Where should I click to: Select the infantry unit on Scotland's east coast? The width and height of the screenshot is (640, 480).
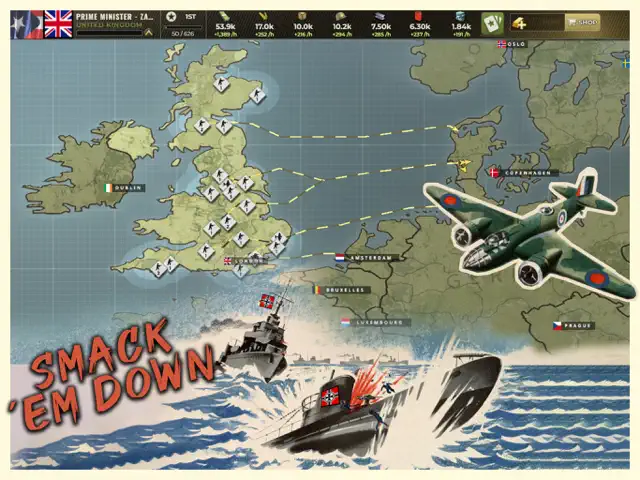pyautogui.click(x=258, y=96)
